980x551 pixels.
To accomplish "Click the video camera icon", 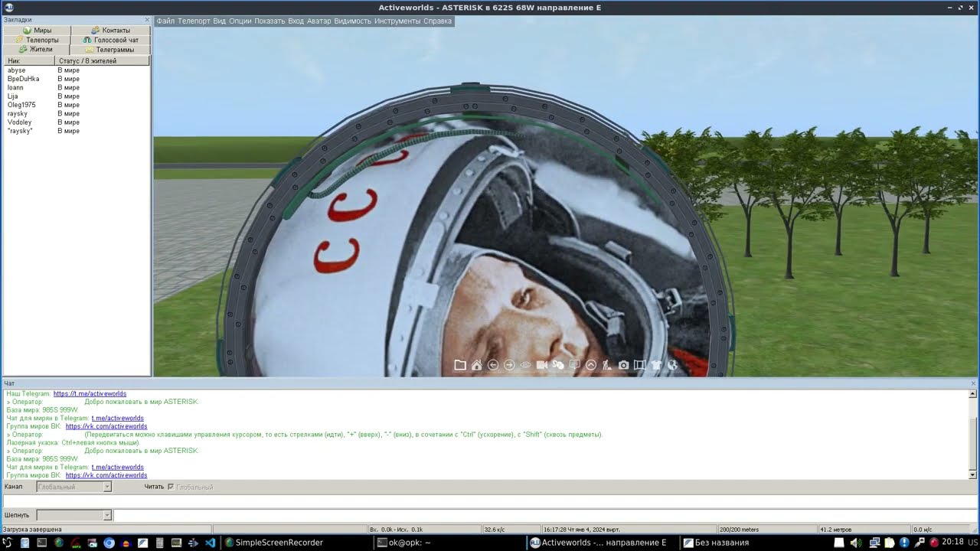I will (x=542, y=365).
